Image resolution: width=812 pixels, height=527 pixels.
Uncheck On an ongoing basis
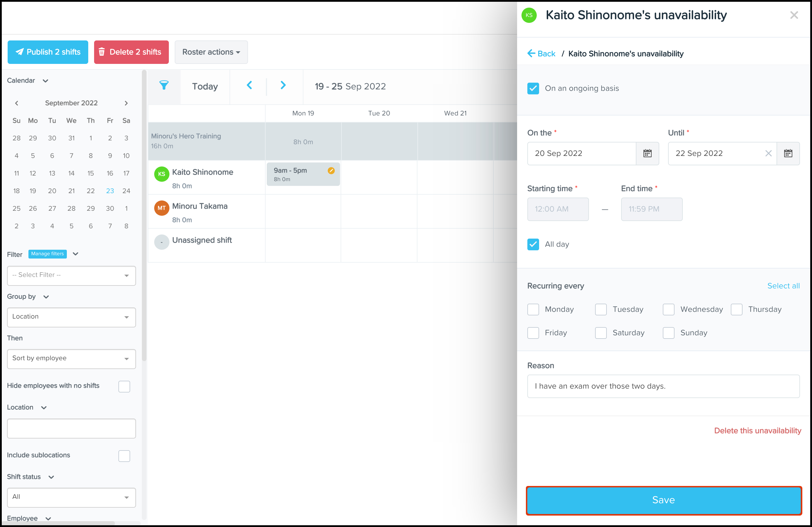(533, 88)
